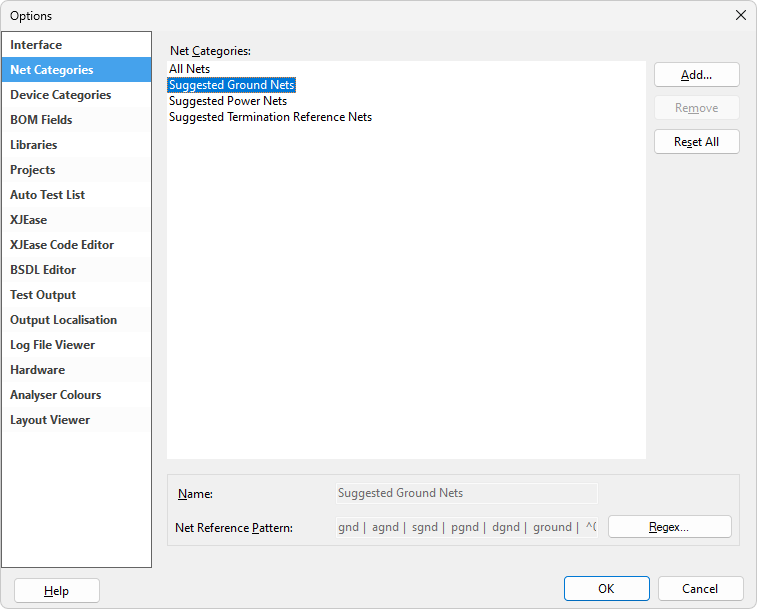Select All Nets in categories list
This screenshot has width=757, height=609.
click(190, 69)
